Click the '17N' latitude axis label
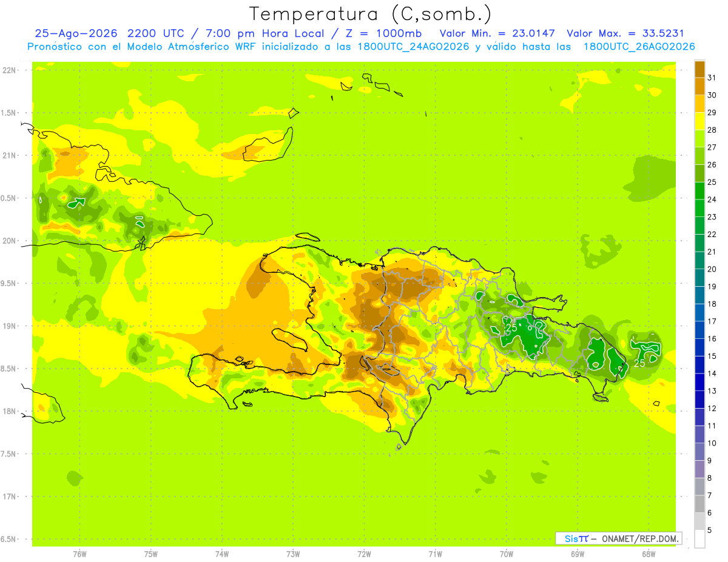Screen dimensions: 728x562 click(10, 497)
